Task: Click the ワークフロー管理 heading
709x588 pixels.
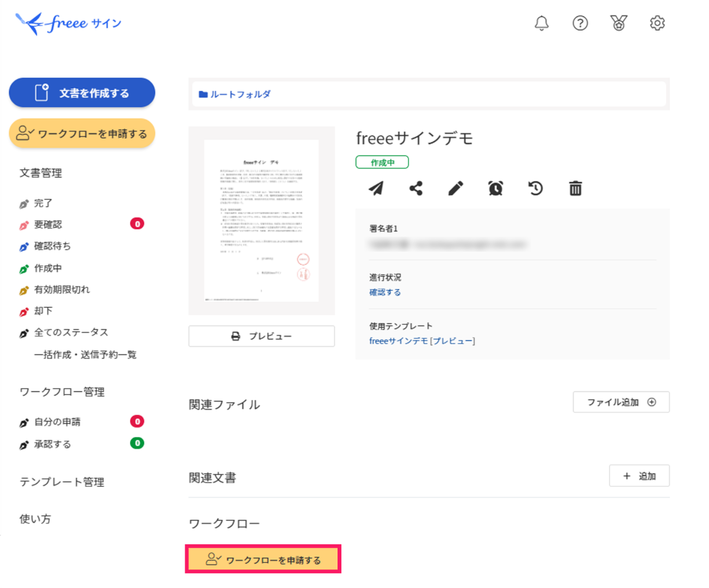Action: coord(62,392)
